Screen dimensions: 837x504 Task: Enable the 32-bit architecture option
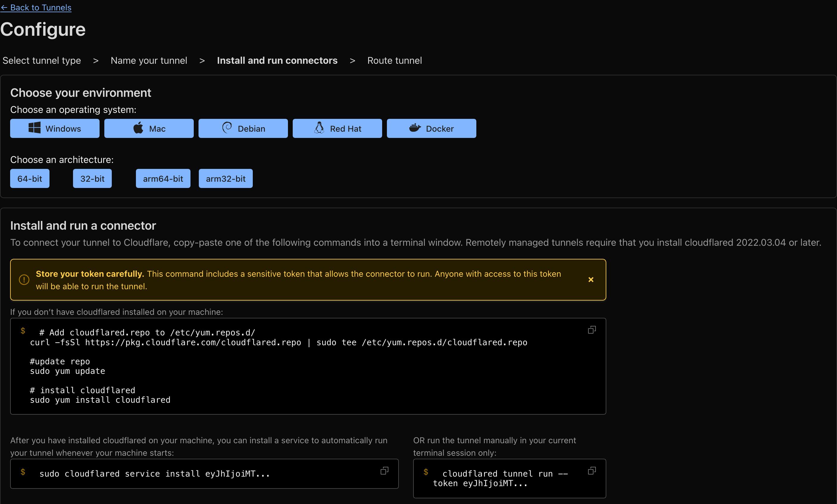pos(92,178)
